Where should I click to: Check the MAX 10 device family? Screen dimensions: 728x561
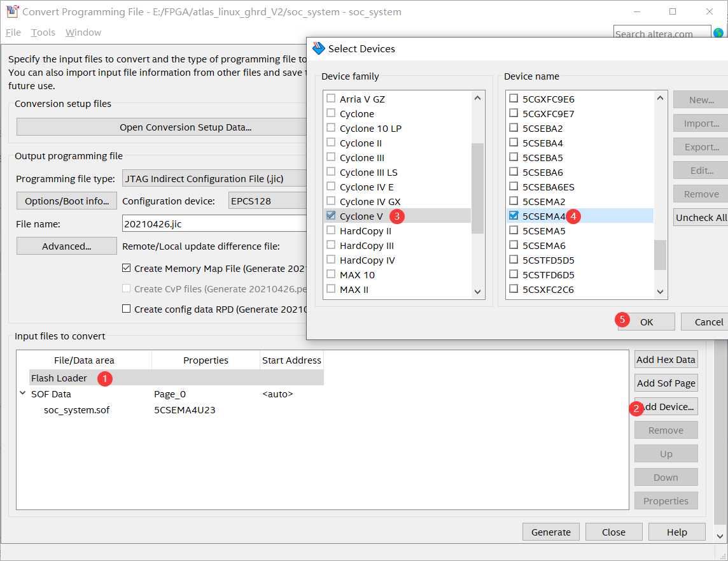(330, 274)
